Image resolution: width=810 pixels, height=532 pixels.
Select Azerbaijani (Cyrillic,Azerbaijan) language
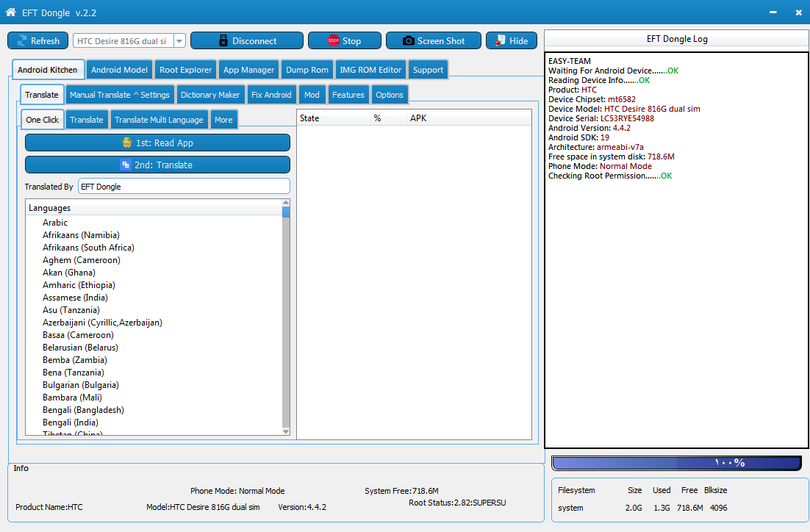pyautogui.click(x=102, y=323)
